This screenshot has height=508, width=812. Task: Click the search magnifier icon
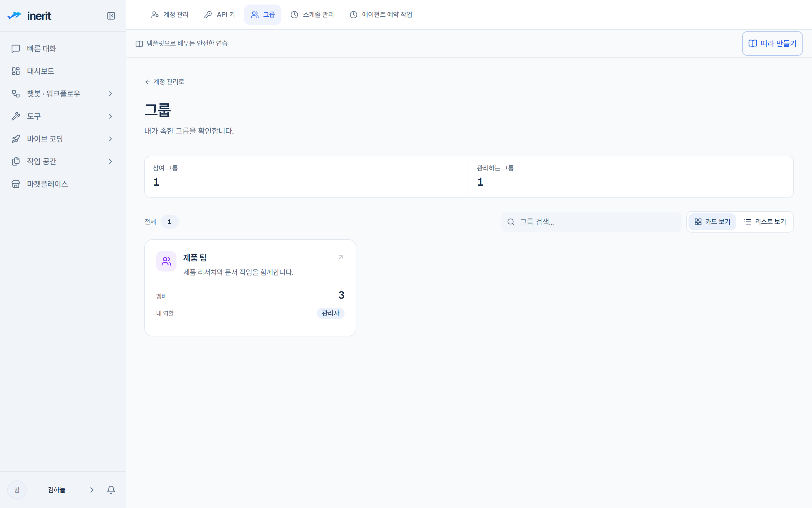coord(511,222)
